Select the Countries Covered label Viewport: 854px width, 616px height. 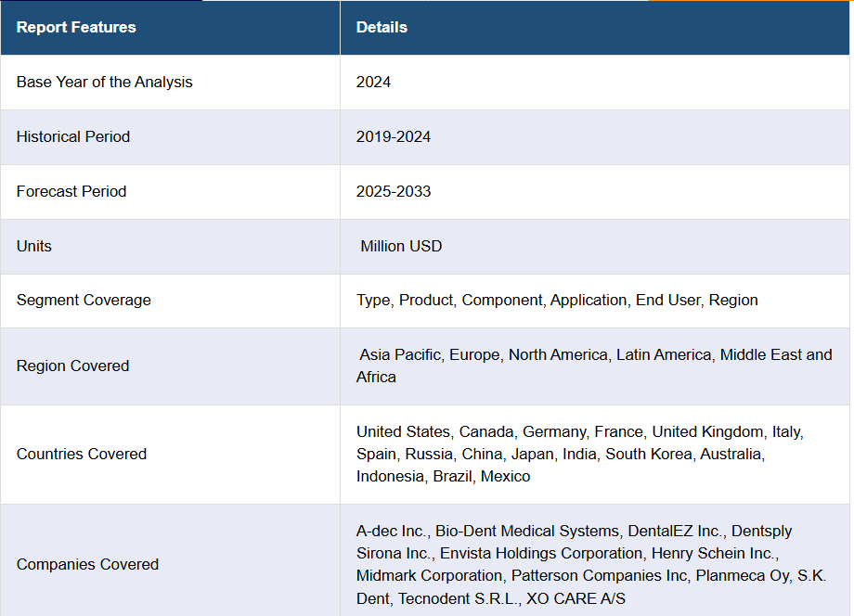81,454
